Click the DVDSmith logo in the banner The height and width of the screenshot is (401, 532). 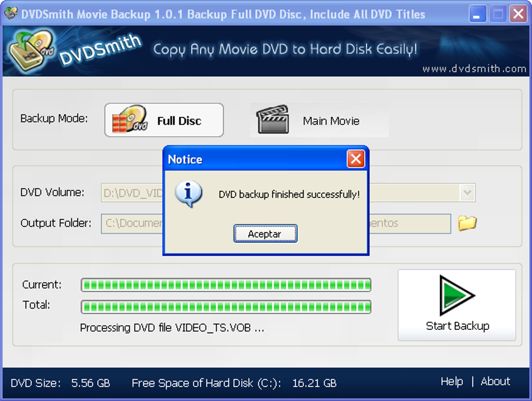click(x=76, y=50)
